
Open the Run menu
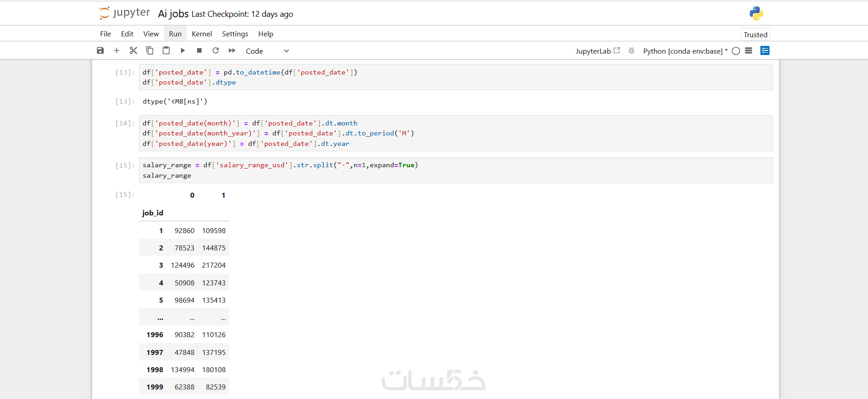(175, 34)
